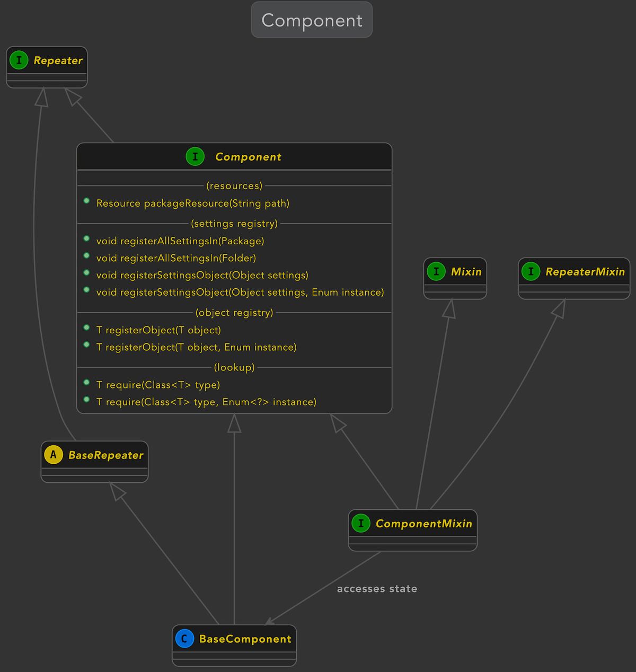This screenshot has height=672, width=636.
Task: Select the green I icon next to Mixin
Action: 436,271
